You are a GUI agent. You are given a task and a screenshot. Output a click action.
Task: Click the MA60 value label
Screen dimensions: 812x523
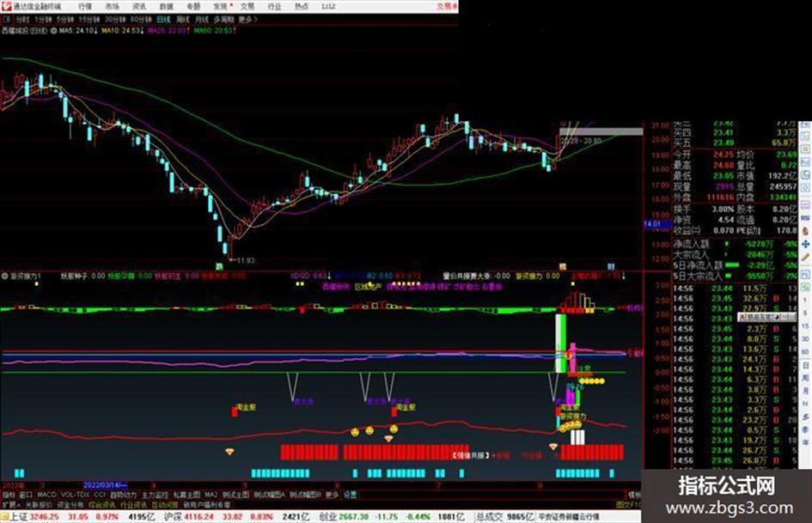point(215,31)
